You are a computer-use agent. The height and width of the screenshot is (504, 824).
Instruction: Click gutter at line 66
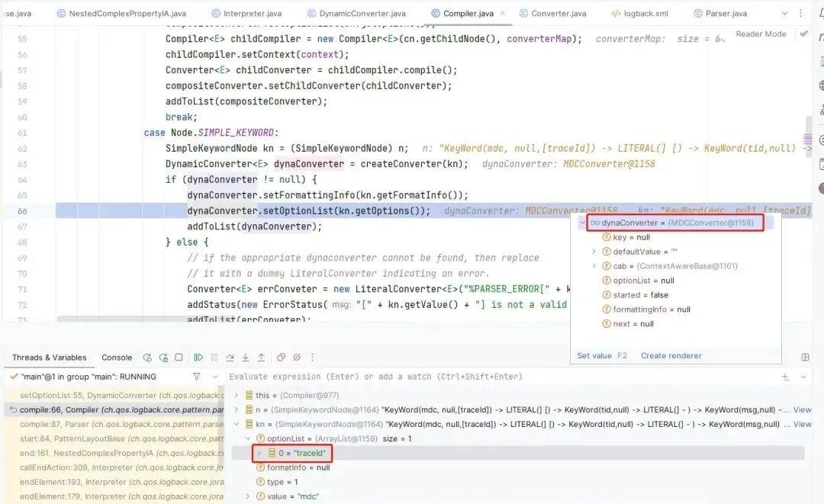tap(23, 211)
